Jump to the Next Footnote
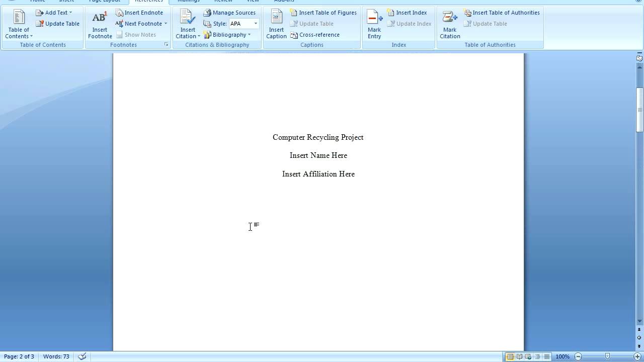 [x=138, y=24]
